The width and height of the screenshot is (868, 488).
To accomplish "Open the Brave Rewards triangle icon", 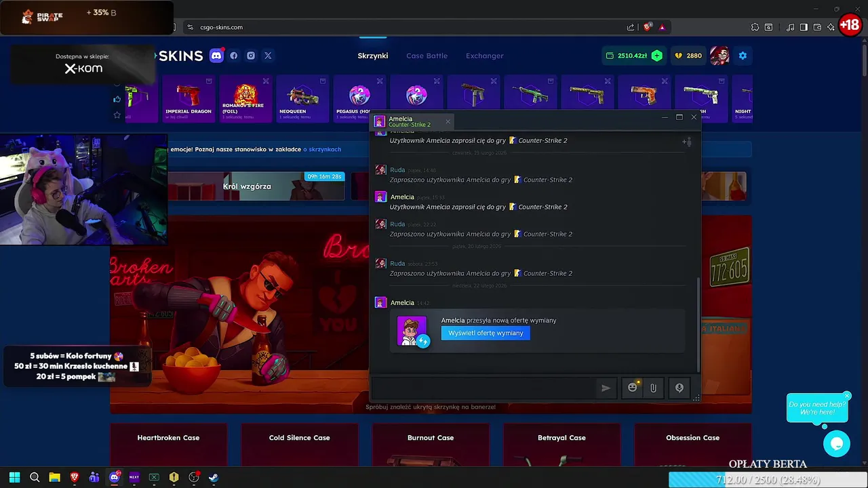I will (662, 27).
